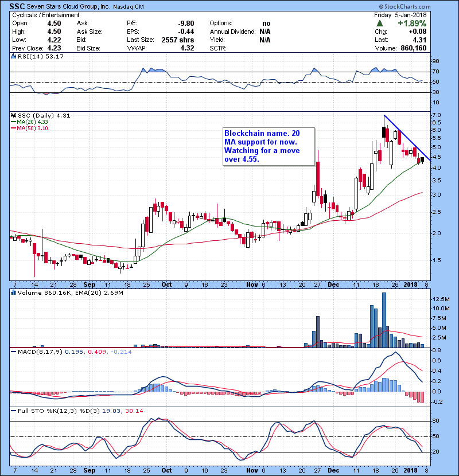Viewport: 459px width, 476px height.
Task: Click the RSI(14) 53.17 panel label
Action: pyautogui.click(x=40, y=56)
